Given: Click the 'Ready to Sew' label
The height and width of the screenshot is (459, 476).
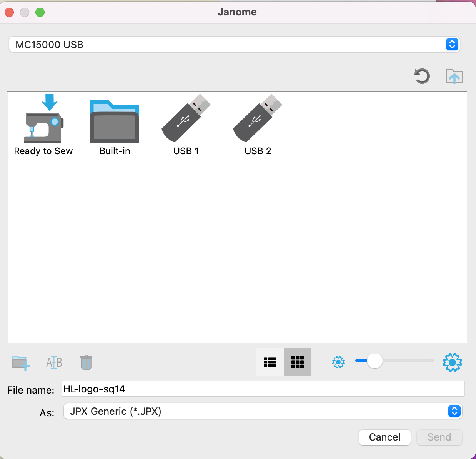Looking at the screenshot, I should point(43,151).
